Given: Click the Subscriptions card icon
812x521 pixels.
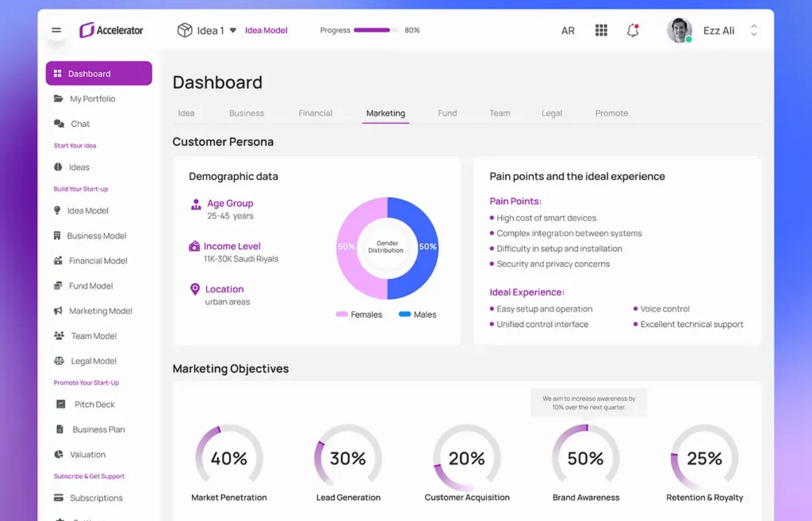Looking at the screenshot, I should tap(58, 498).
